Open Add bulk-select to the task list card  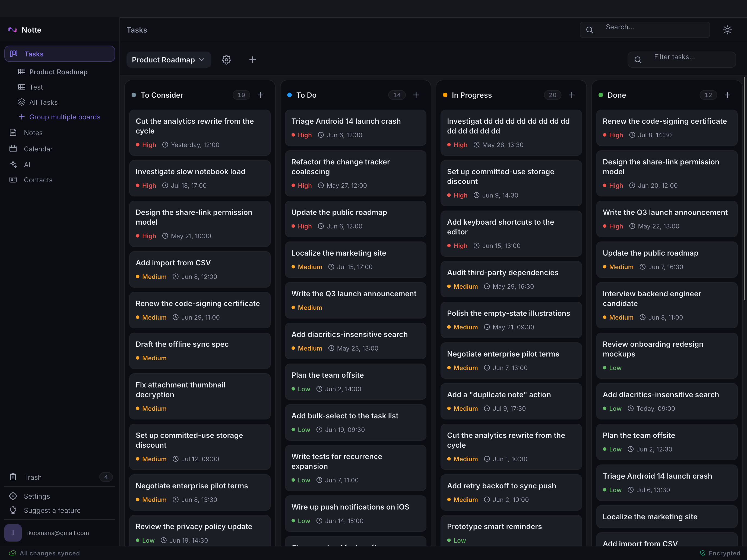pos(356,422)
